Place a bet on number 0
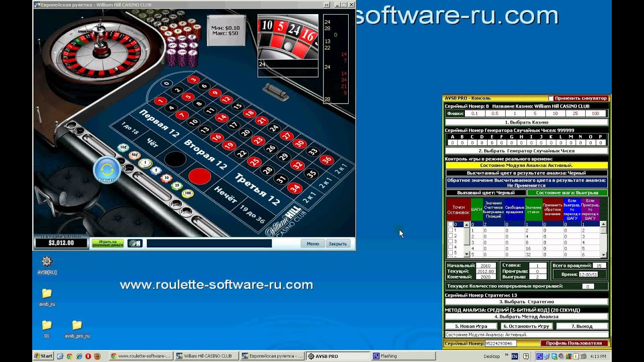 click(x=167, y=84)
